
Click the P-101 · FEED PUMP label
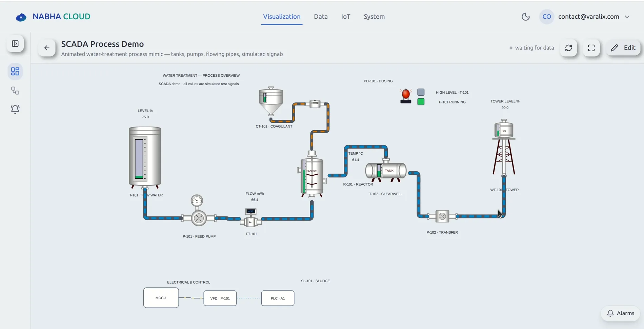pos(199,236)
